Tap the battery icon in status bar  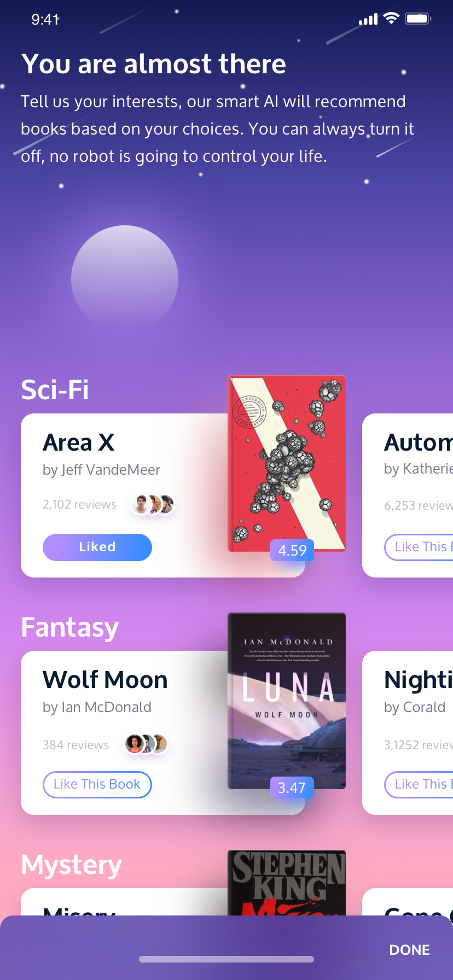418,19
